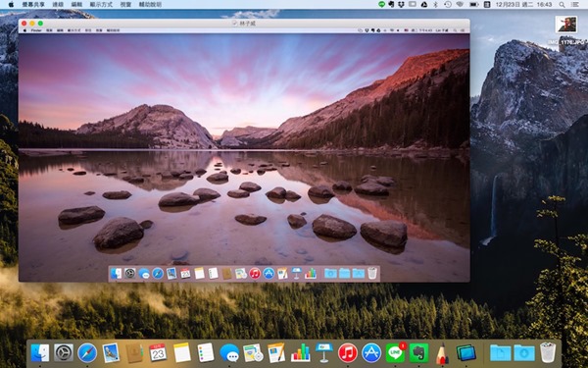Click App Store in the remote screen's Dock
The width and height of the screenshot is (588, 368).
click(269, 274)
